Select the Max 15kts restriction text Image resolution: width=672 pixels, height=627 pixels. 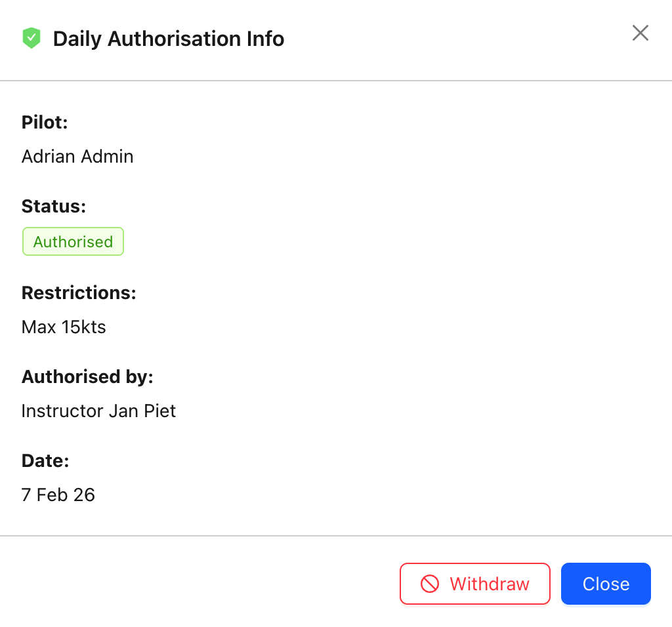tap(63, 327)
